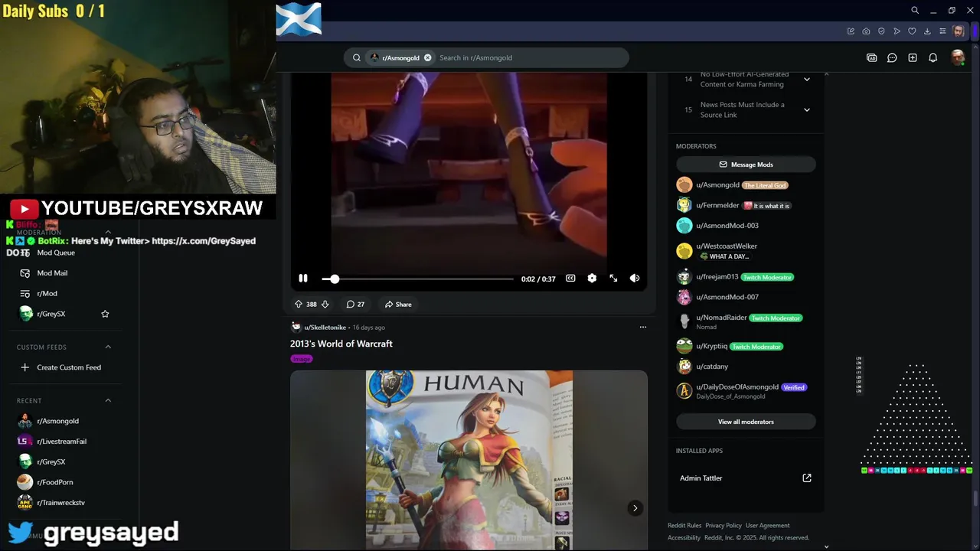Open u/catdany moderator profile
This screenshot has height=551, width=980.
(712, 367)
